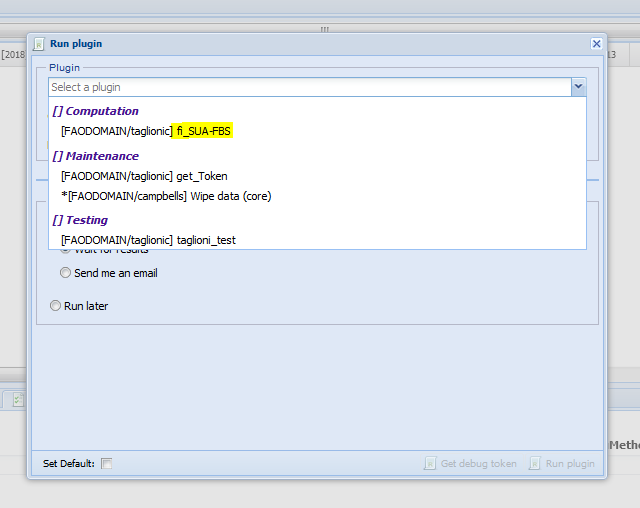The width and height of the screenshot is (640, 508).
Task: Select the 'Send me an email' option
Action: click(x=66, y=273)
